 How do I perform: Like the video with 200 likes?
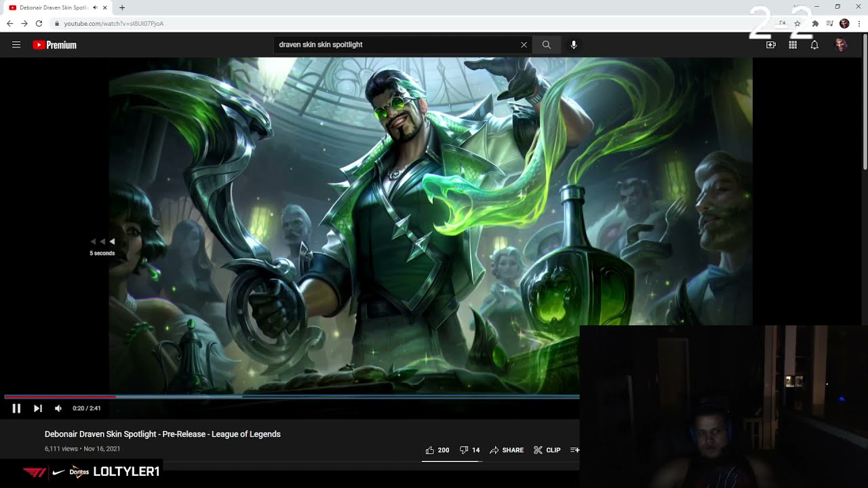[437, 450]
